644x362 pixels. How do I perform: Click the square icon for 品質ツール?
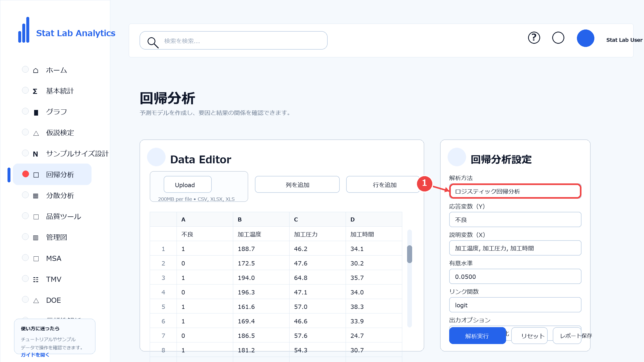(x=36, y=217)
